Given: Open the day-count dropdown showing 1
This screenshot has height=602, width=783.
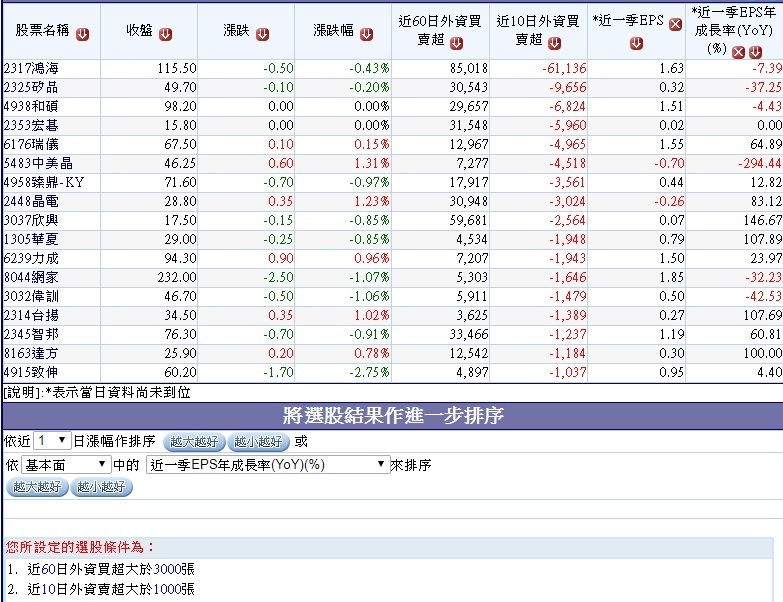Looking at the screenshot, I should [52, 441].
